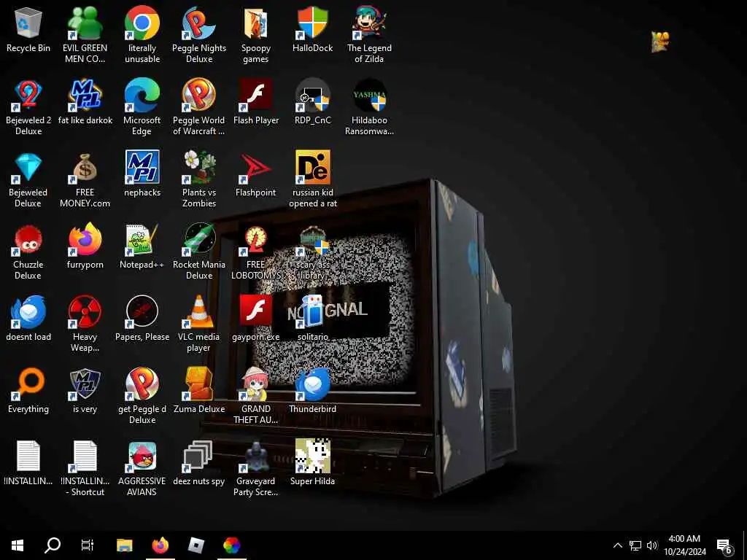Select the solitario desktop icon
This screenshot has height=560, width=747.
click(312, 312)
